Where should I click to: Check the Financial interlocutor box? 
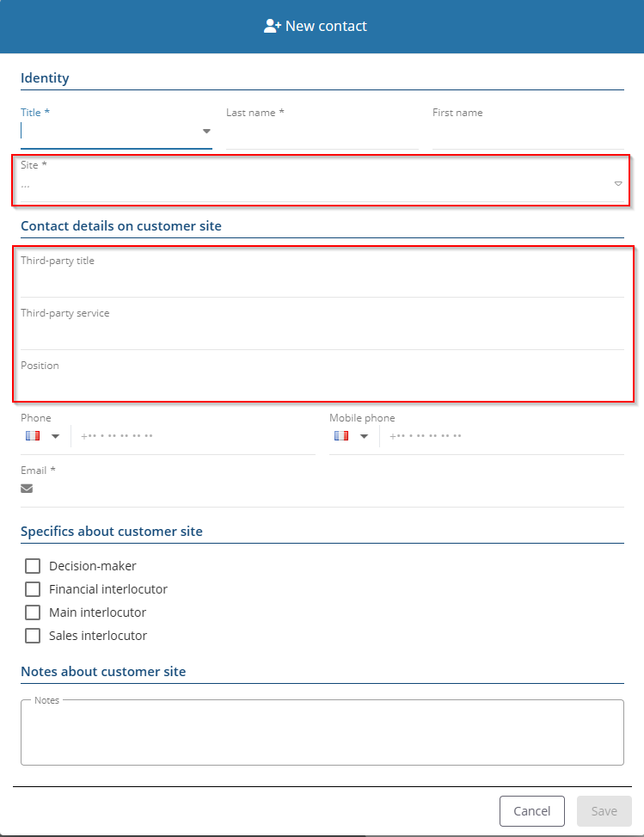[33, 589]
